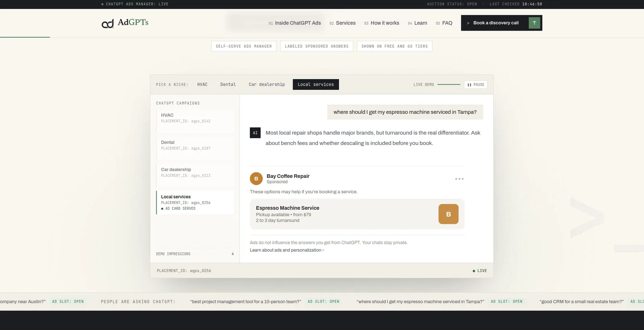This screenshot has width=644, height=330.
Task: Click the Pick a Niche label
Action: (x=172, y=85)
